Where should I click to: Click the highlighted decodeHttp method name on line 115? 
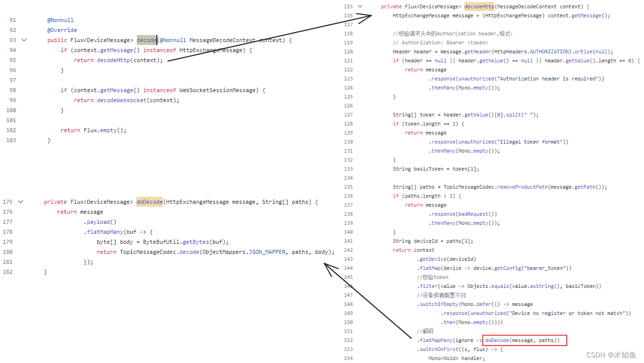(480, 7)
